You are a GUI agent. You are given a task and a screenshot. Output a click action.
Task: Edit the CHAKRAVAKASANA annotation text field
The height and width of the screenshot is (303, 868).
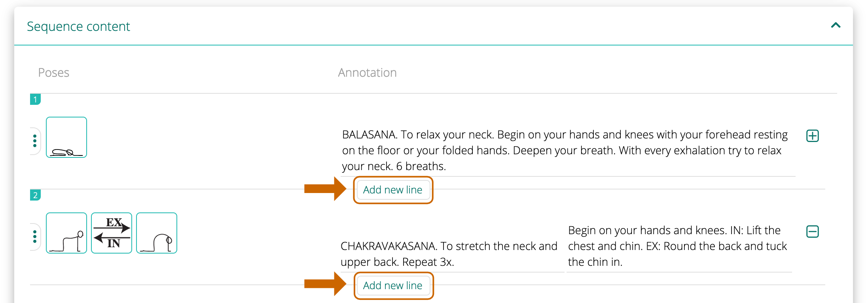pyautogui.click(x=451, y=254)
